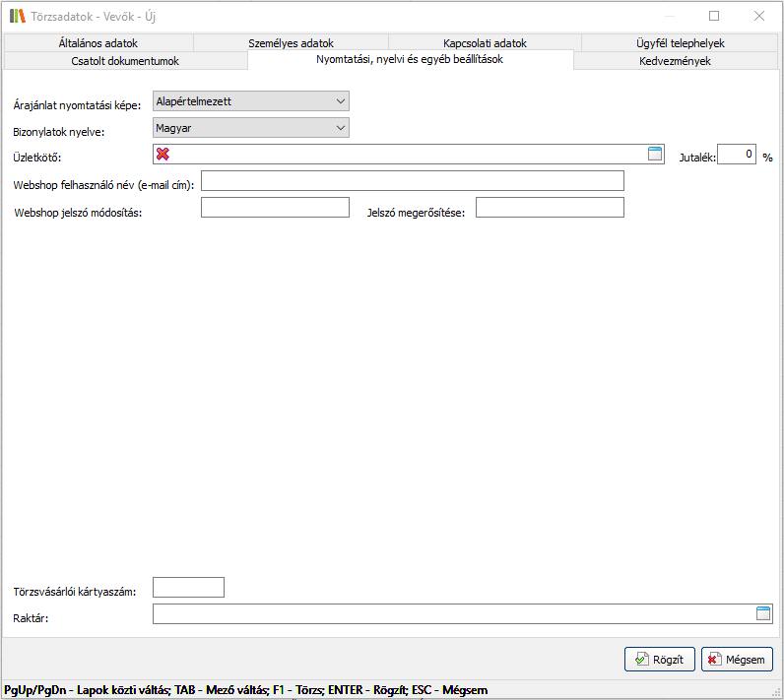Open the Személyes adatok tab

(x=291, y=43)
